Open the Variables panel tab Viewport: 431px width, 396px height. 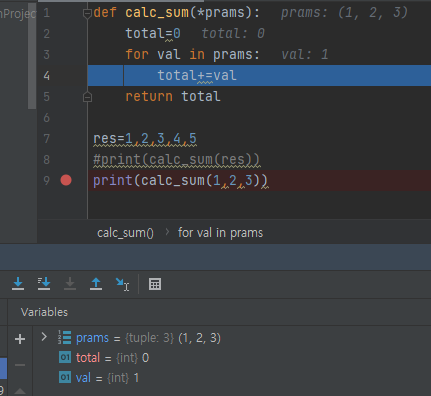44,312
